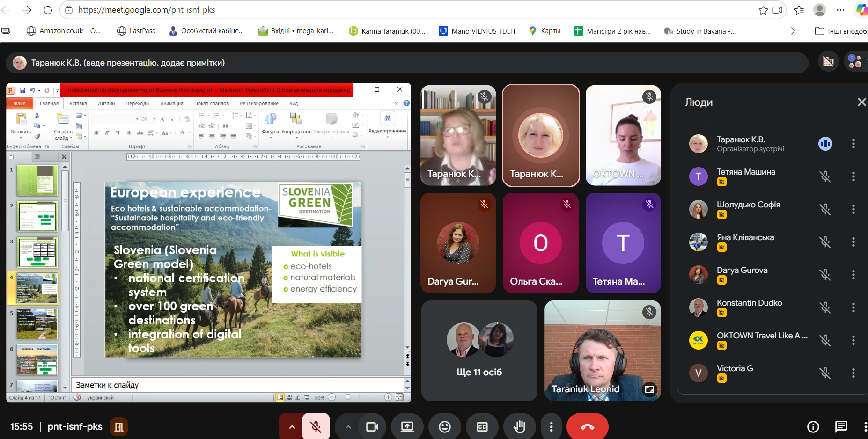Image resolution: width=868 pixels, height=439 pixels.
Task: Leave the call with red hang-up button
Action: (x=587, y=427)
